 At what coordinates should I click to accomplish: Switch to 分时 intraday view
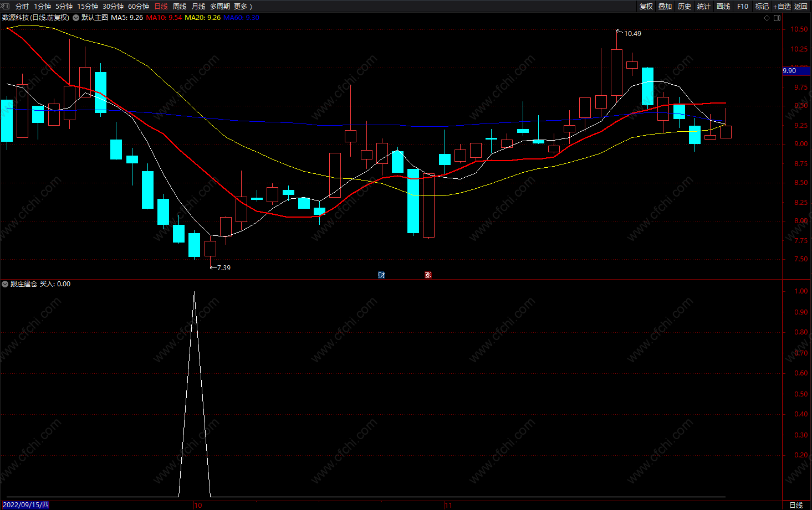point(22,6)
